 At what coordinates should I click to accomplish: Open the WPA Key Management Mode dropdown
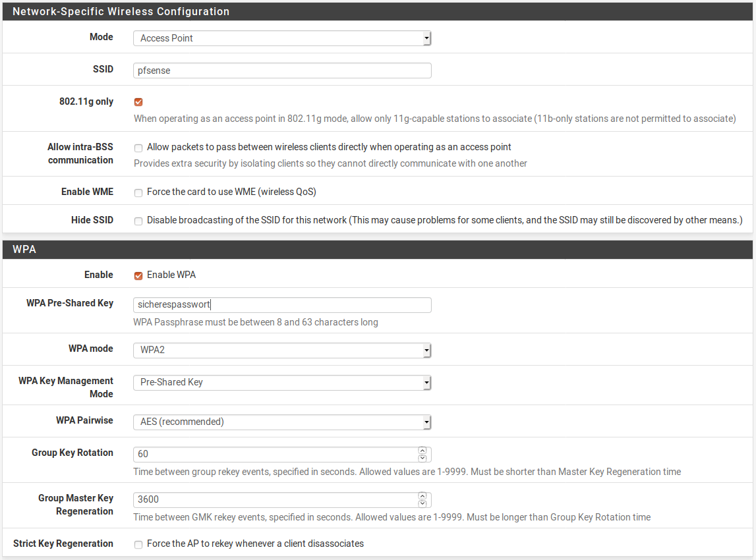click(281, 382)
